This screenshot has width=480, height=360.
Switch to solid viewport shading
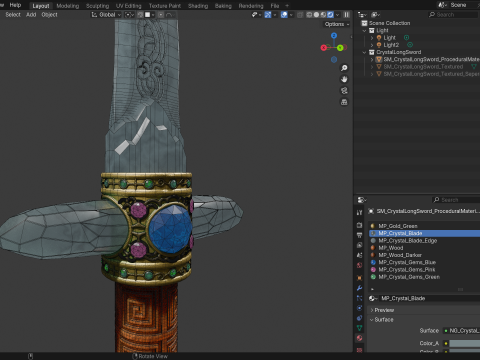[316, 15]
